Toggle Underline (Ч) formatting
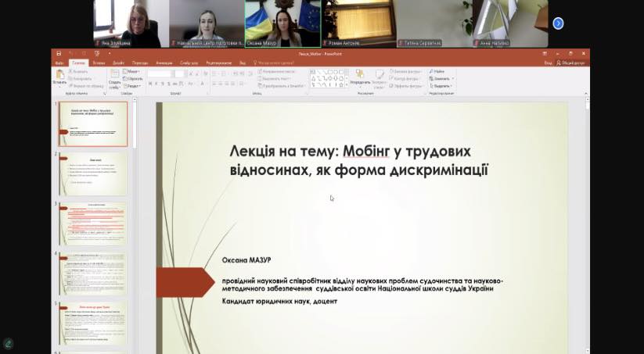The height and width of the screenshot is (354, 644). point(162,84)
